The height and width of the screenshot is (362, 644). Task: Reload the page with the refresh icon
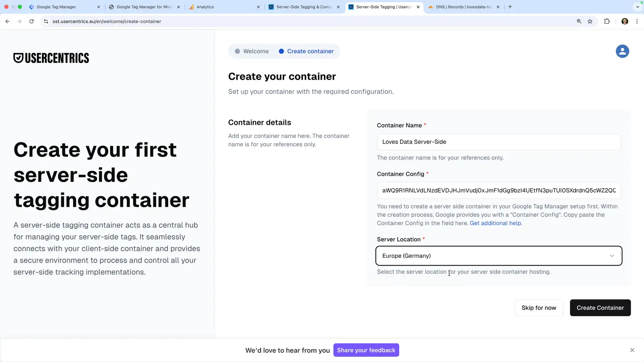[31, 21]
